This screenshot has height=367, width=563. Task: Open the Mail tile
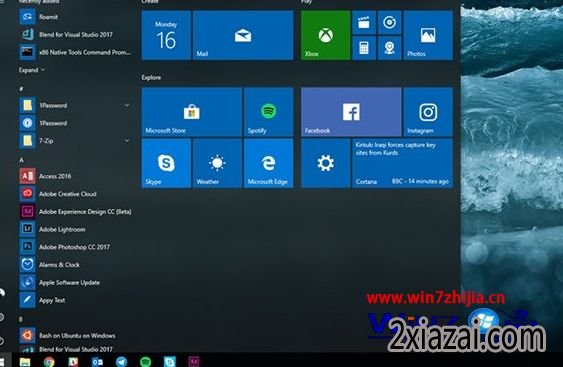pos(243,35)
